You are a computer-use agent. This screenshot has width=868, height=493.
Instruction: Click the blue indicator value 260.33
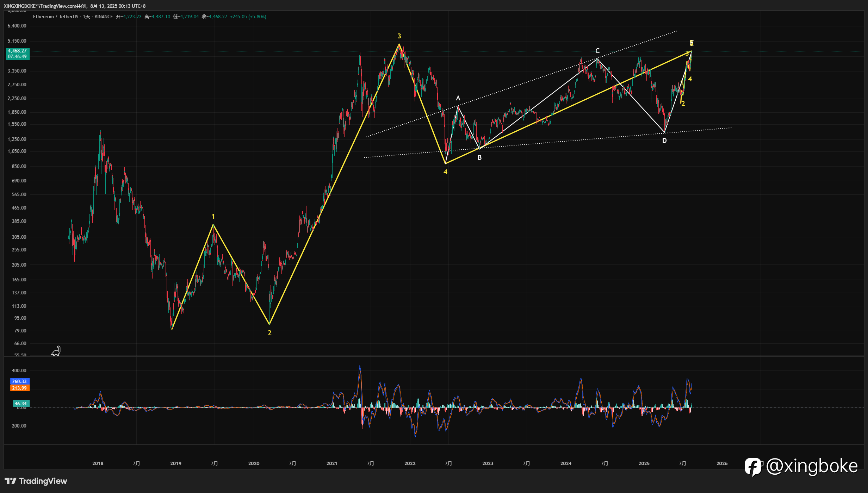(x=19, y=382)
